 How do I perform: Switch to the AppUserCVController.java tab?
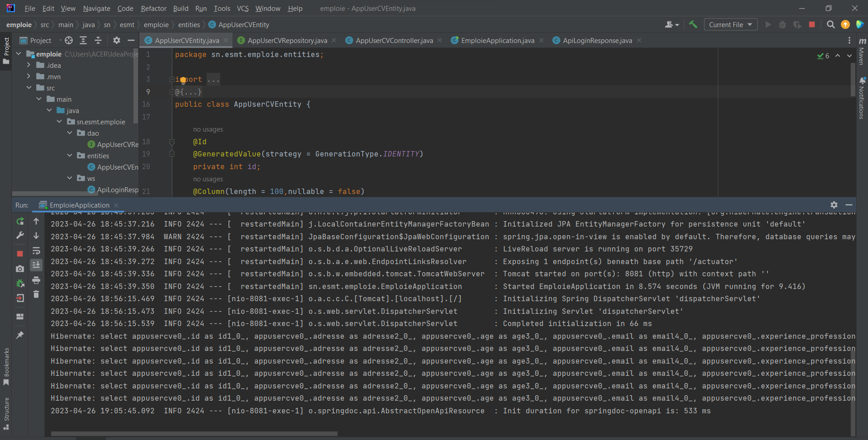[x=393, y=40]
